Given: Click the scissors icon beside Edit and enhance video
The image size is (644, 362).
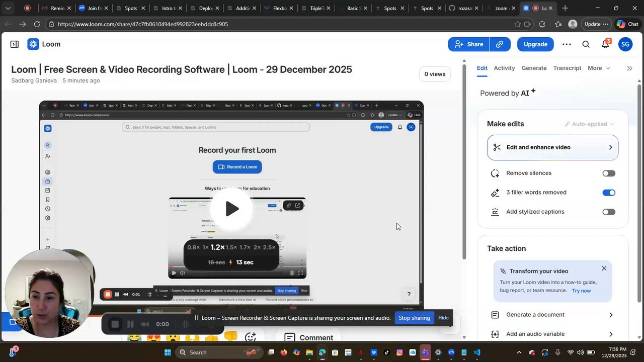Looking at the screenshot, I should 497,147.
